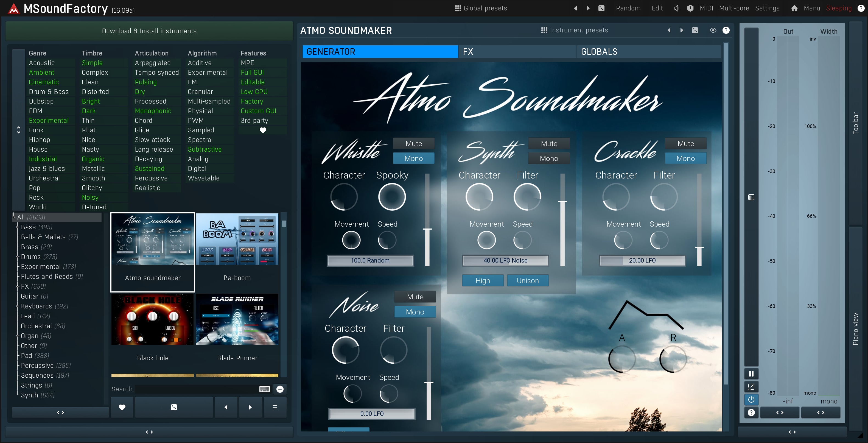This screenshot has width=868, height=443.
Task: Switch to the FX tab
Action: [517, 52]
